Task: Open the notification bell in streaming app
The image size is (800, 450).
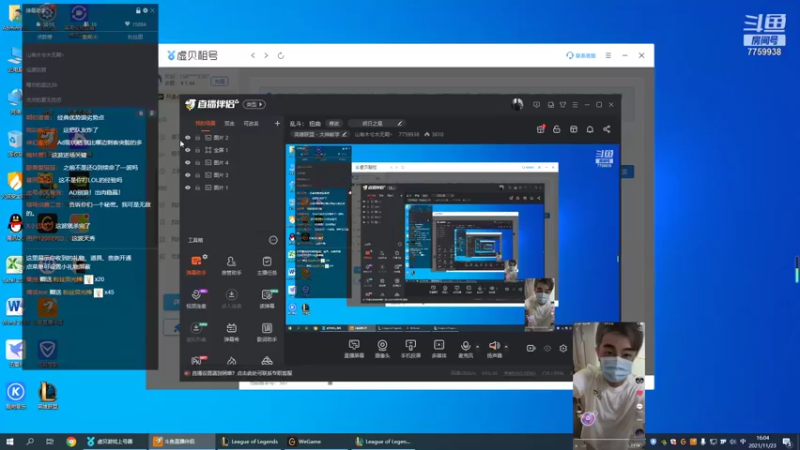Action: pos(590,130)
